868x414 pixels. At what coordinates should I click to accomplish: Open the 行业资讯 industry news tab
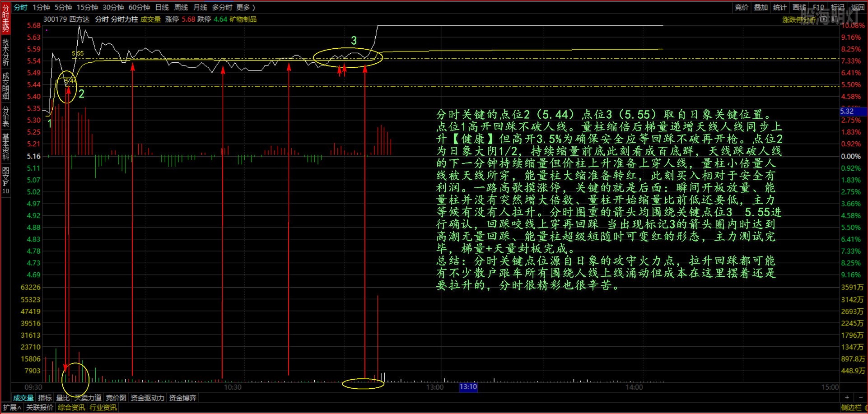point(103,408)
